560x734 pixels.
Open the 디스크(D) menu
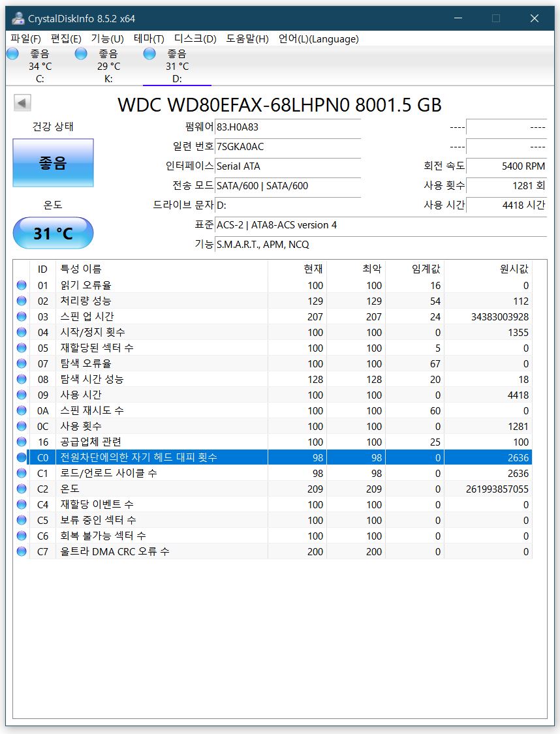(195, 39)
